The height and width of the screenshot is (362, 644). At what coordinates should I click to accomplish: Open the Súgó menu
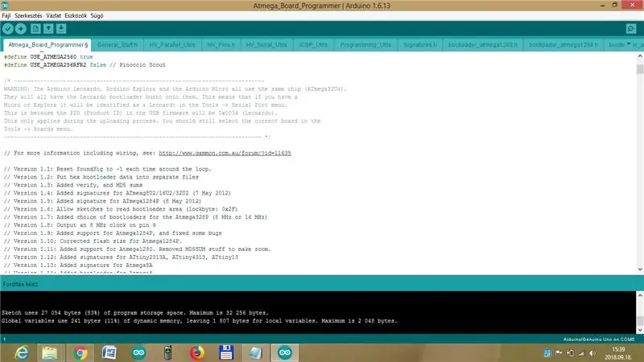[x=97, y=15]
